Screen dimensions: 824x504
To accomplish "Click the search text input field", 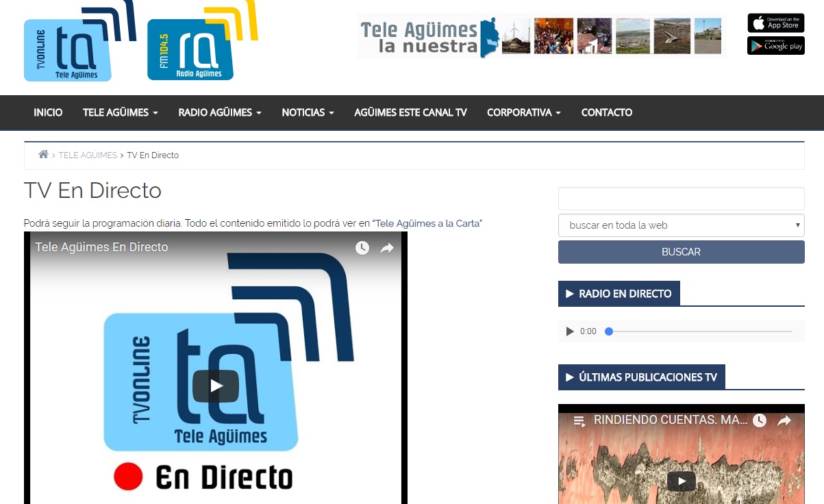I will [x=682, y=199].
